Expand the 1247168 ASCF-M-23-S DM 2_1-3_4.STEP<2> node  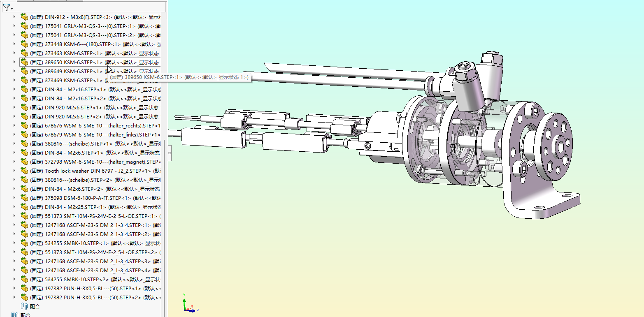tap(14, 234)
